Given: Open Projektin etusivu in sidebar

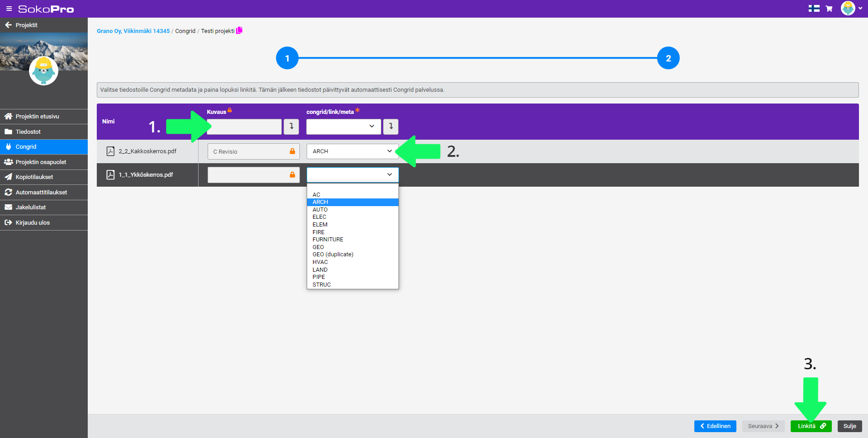Looking at the screenshot, I should click(x=44, y=117).
